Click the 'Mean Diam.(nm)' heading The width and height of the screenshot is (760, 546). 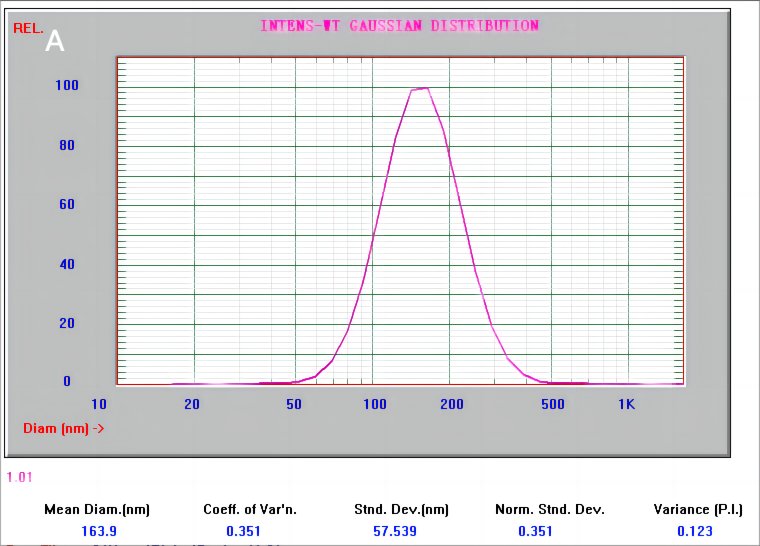(97, 509)
